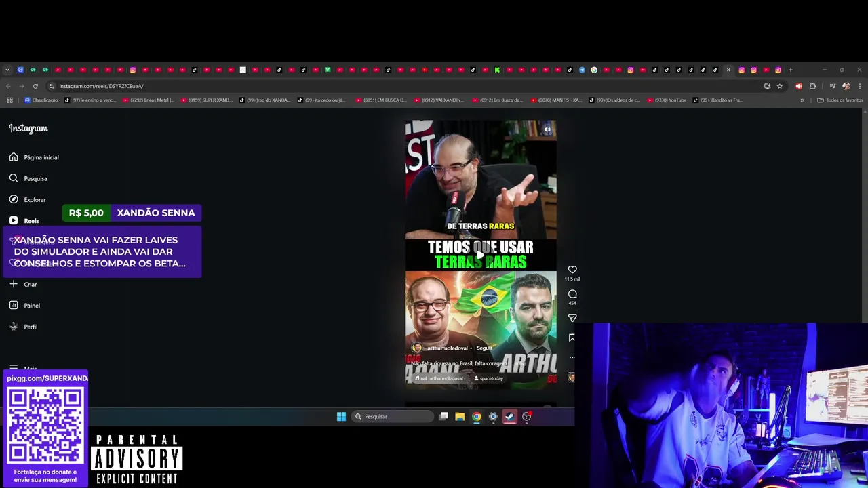Save the reel with the bookmark icon
868x488 pixels.
point(572,338)
